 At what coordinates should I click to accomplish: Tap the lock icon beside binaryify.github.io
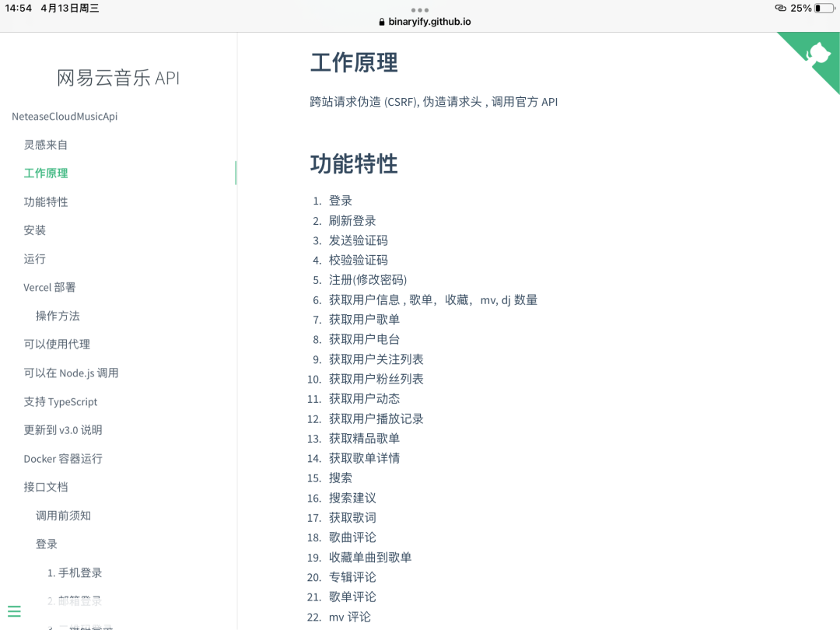(x=381, y=22)
